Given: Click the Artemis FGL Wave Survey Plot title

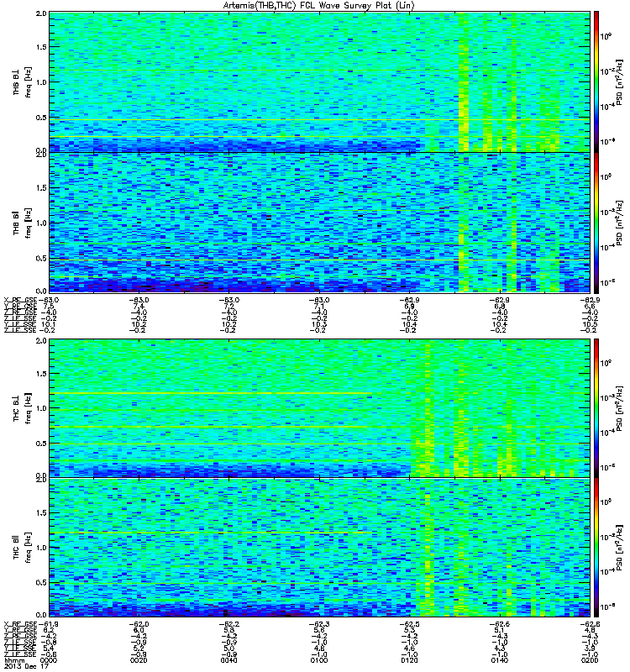Looking at the screenshot, I should tap(318, 6).
